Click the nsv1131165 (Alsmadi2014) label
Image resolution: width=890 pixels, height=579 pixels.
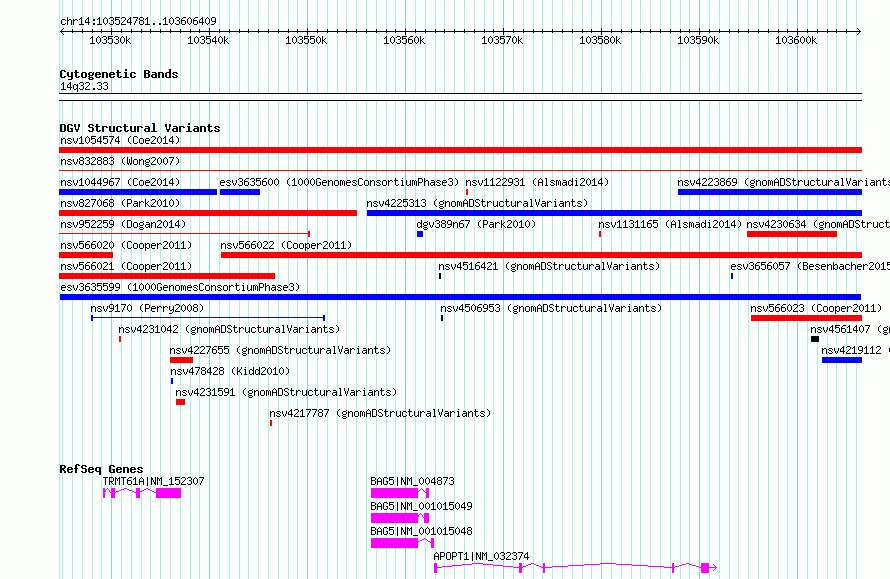pyautogui.click(x=670, y=224)
